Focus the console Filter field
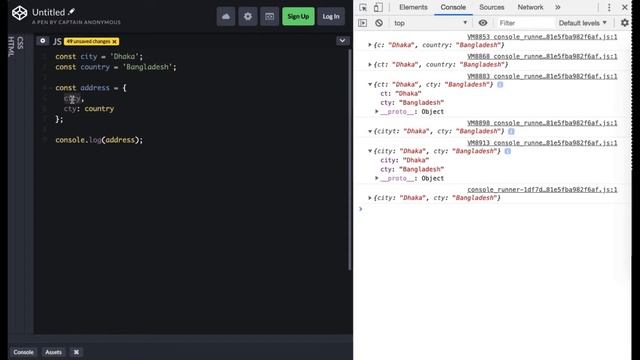640x360 pixels. (525, 23)
